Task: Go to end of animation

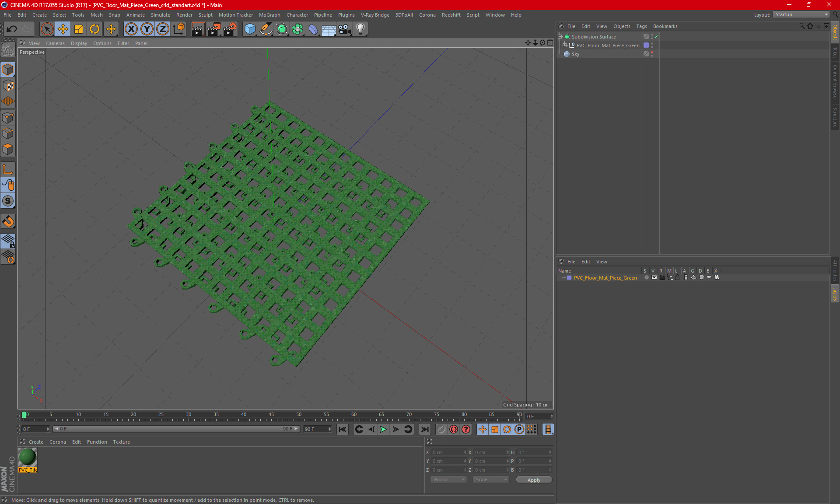Action: (424, 429)
